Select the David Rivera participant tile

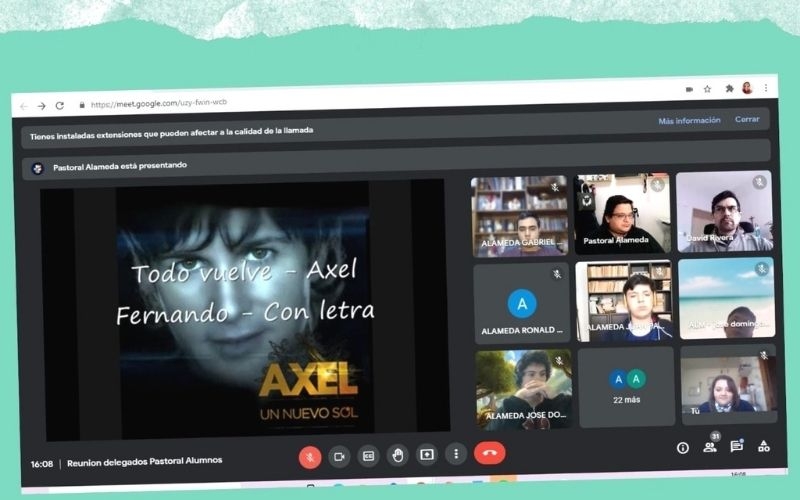[x=724, y=211]
